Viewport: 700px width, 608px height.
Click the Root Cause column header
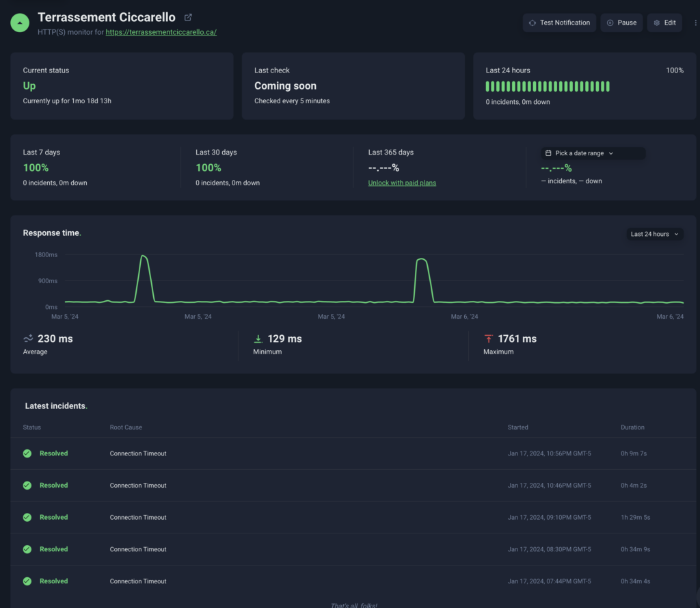coord(126,427)
